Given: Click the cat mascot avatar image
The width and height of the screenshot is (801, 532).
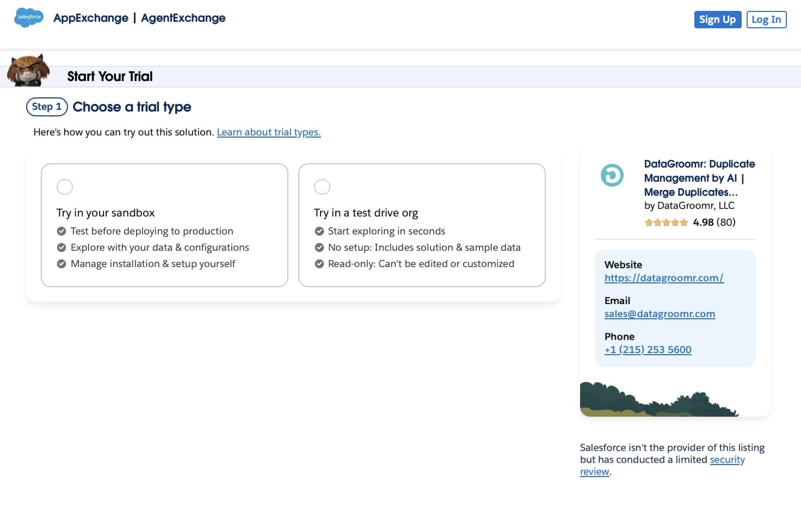Looking at the screenshot, I should point(28,70).
